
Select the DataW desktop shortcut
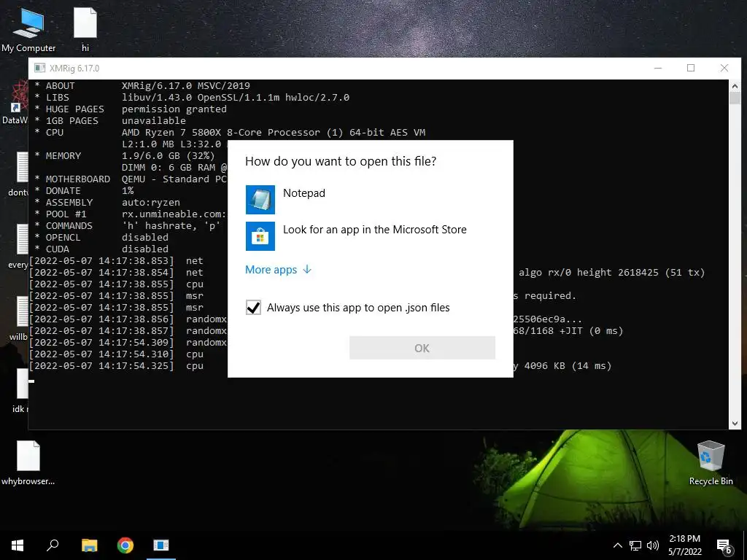(x=15, y=102)
